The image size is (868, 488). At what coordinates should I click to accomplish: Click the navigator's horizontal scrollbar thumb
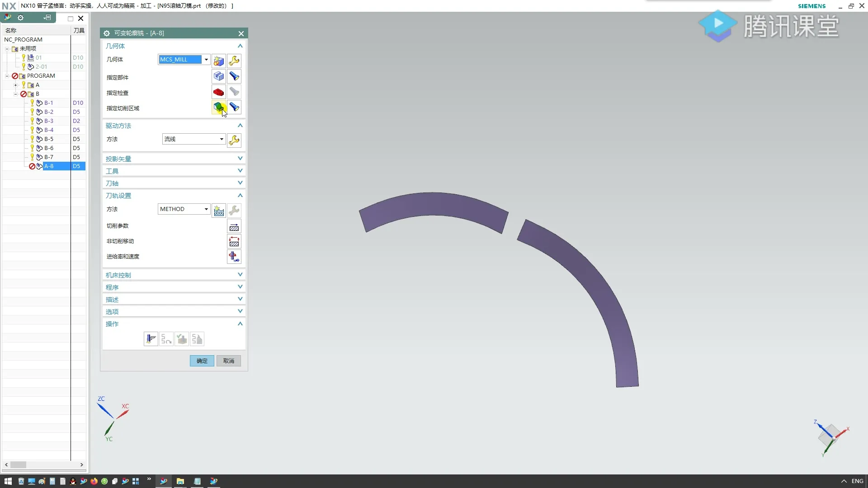pyautogui.click(x=19, y=465)
